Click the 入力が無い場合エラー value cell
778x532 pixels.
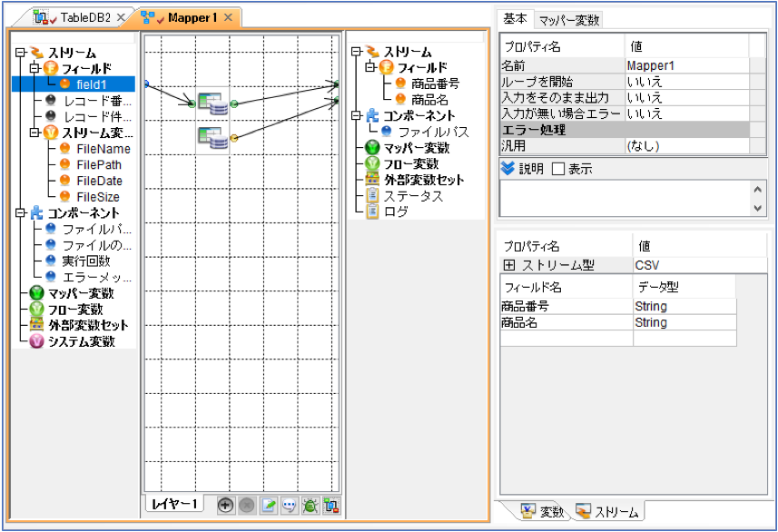(687, 113)
